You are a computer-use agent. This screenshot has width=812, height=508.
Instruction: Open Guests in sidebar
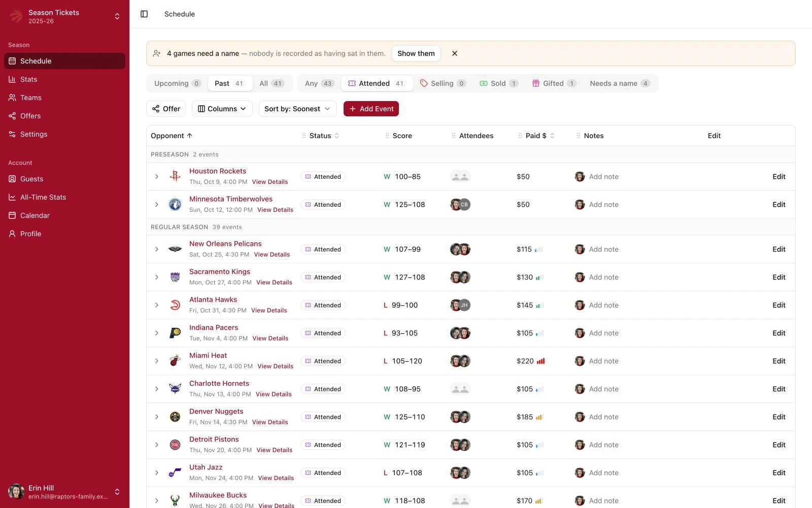[64, 179]
